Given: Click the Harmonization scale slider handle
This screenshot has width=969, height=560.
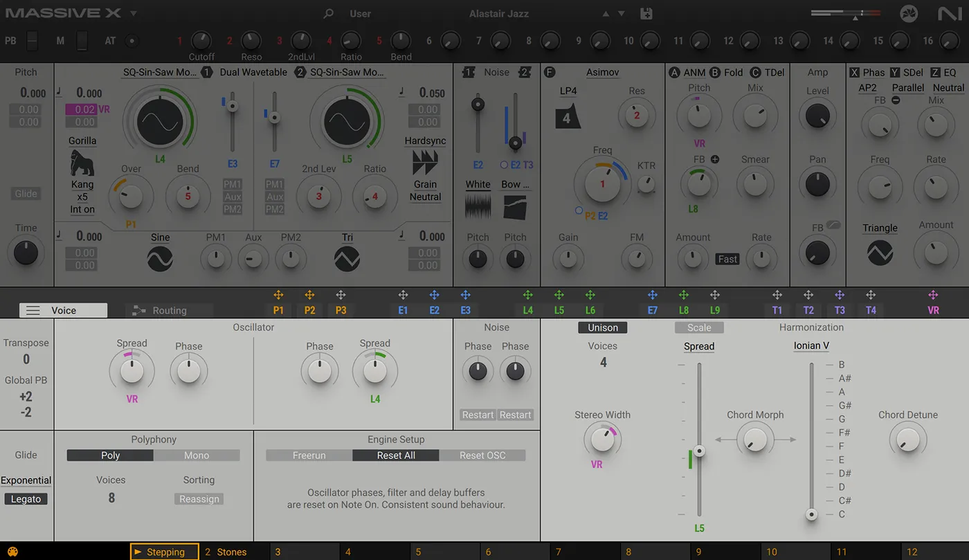Looking at the screenshot, I should [x=811, y=514].
